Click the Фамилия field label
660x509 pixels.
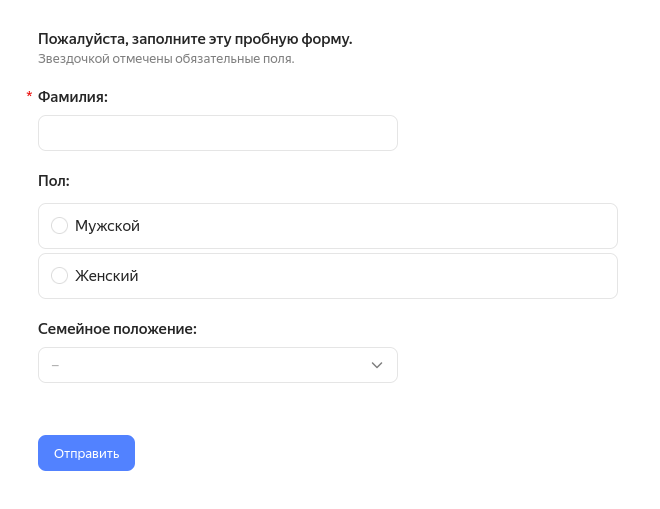tap(72, 97)
